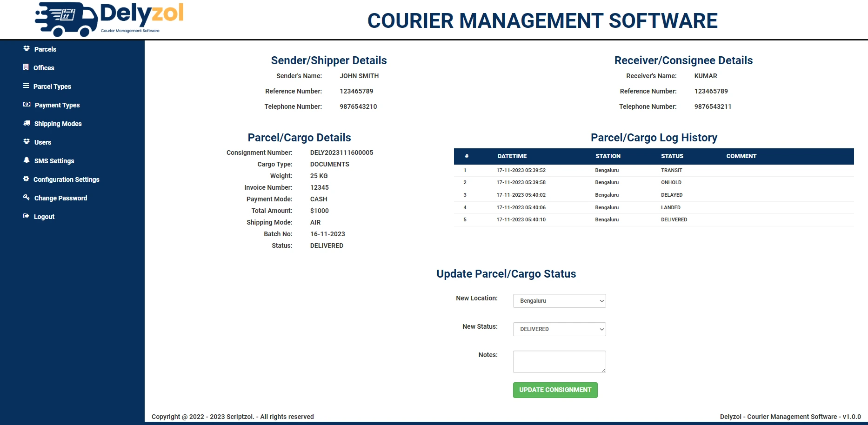Screen dimensions: 868x425
Task: Click Courier Management Software heading
Action: click(542, 21)
